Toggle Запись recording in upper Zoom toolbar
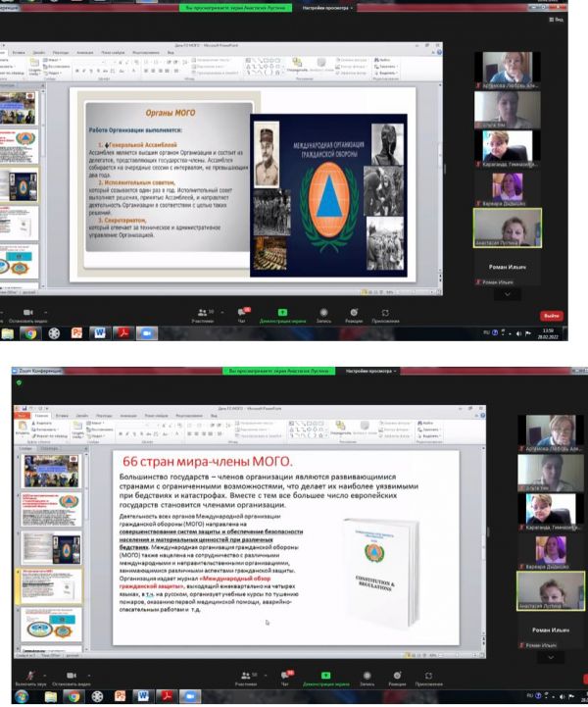Screen dimensions: 588x707 click(x=322, y=313)
